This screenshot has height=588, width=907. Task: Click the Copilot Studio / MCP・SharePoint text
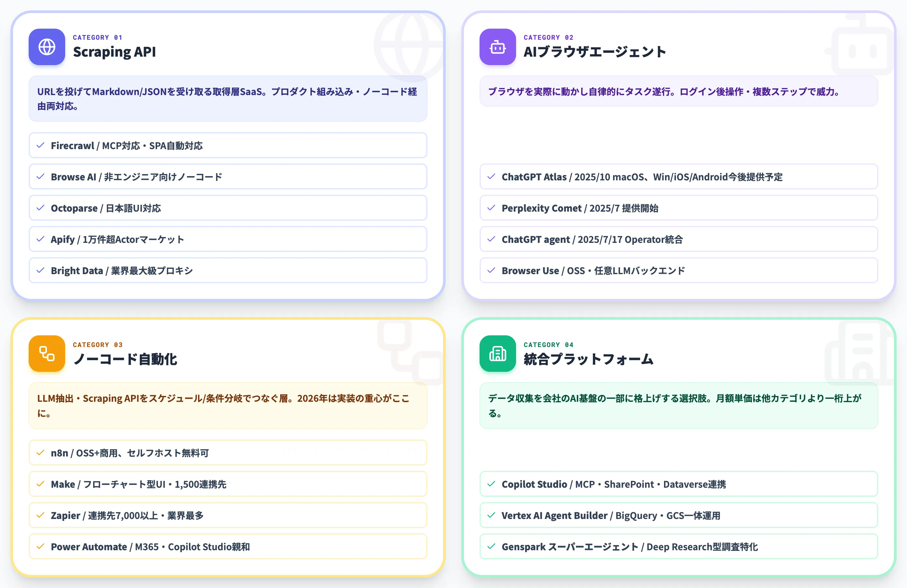coord(614,484)
